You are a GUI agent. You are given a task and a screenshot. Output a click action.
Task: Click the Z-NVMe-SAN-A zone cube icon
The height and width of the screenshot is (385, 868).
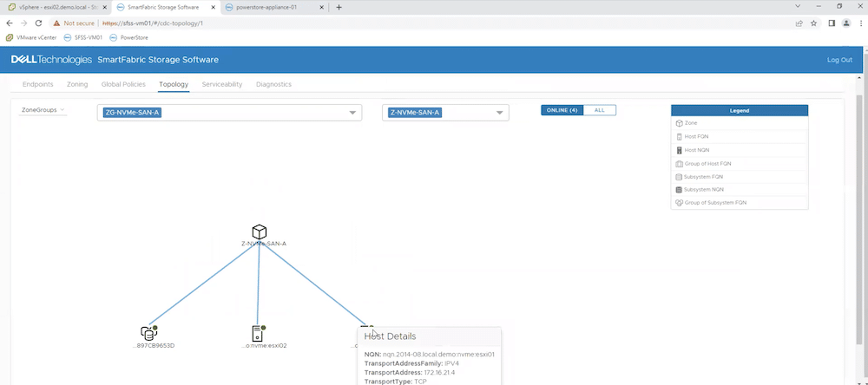click(259, 232)
